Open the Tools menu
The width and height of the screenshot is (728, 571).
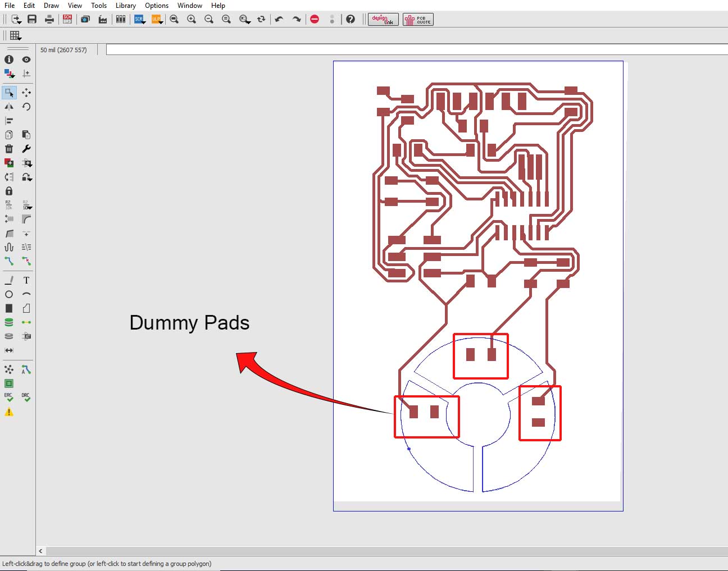click(x=99, y=6)
